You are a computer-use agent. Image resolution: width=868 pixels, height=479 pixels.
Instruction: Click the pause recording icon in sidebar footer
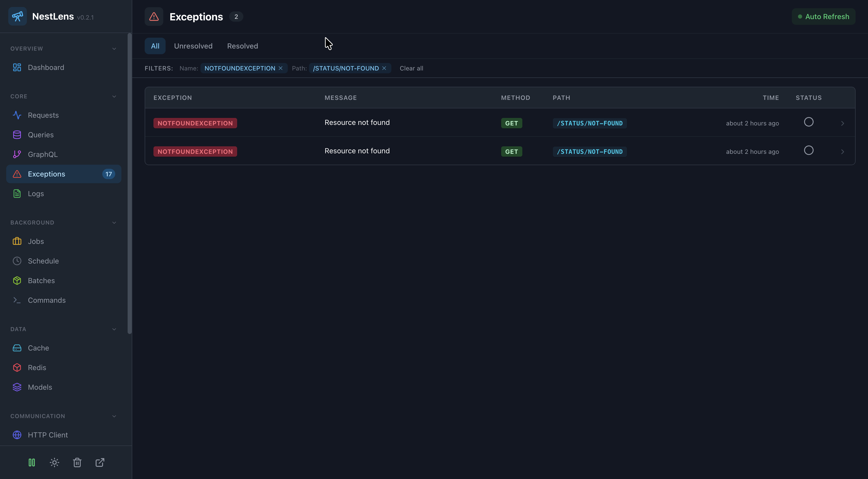tap(32, 462)
